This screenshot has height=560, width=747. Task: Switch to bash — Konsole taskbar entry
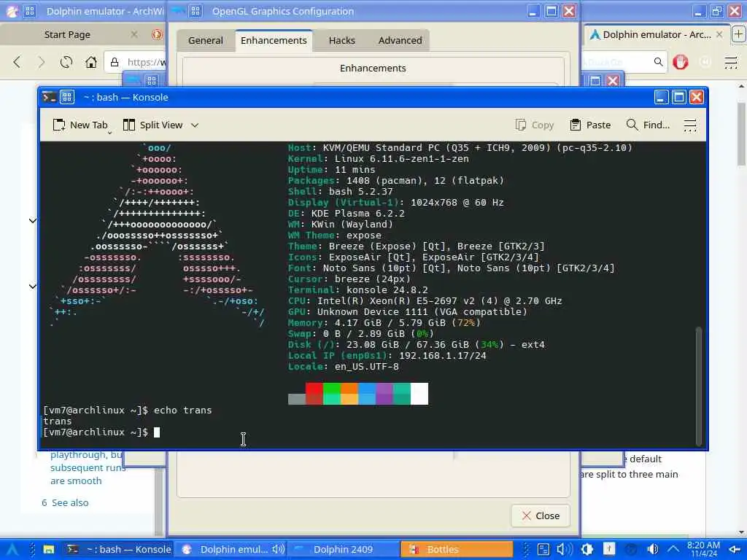click(118, 550)
